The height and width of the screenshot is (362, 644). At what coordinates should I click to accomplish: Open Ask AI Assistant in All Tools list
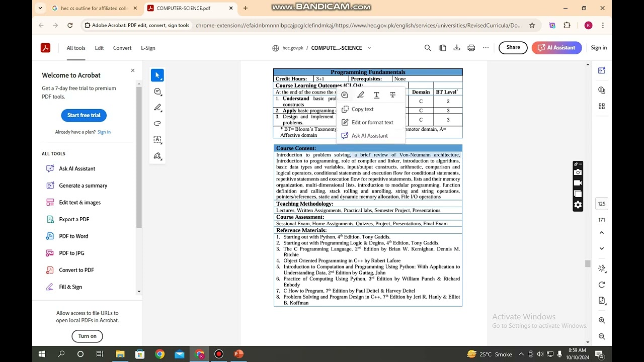click(x=77, y=168)
